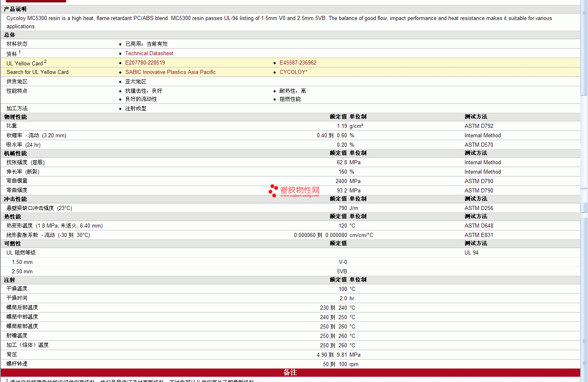
Task: Click the Cycoloy MC5300 resin description paragraph
Action: [x=279, y=22]
